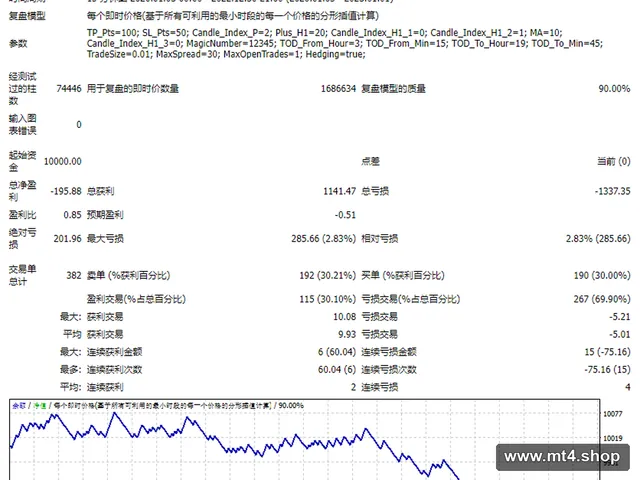Select the chart axis value '10077'
The image size is (640, 480).
coord(613,414)
